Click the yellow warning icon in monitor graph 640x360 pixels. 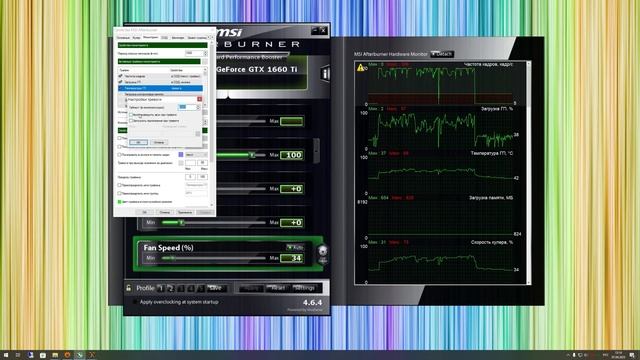coord(360,68)
